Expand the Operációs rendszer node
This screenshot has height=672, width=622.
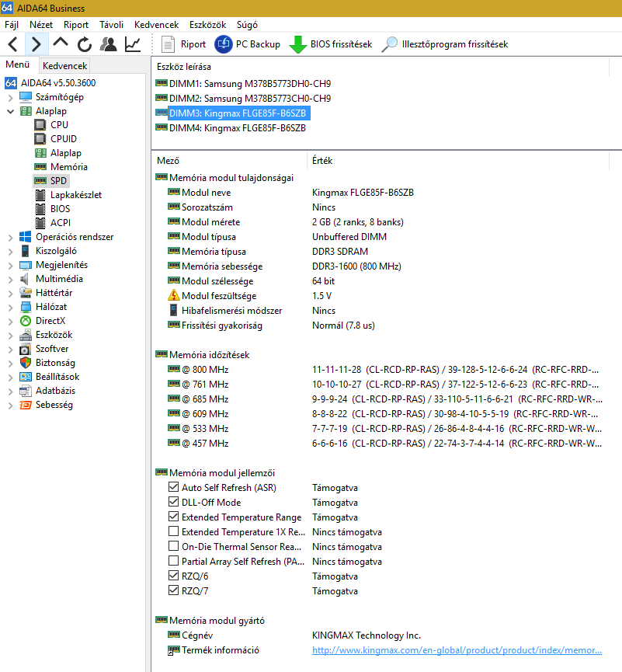11,238
